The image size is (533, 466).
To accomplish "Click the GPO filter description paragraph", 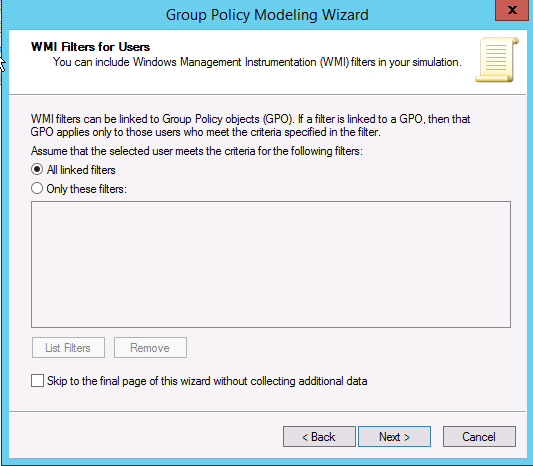I will tap(251, 125).
